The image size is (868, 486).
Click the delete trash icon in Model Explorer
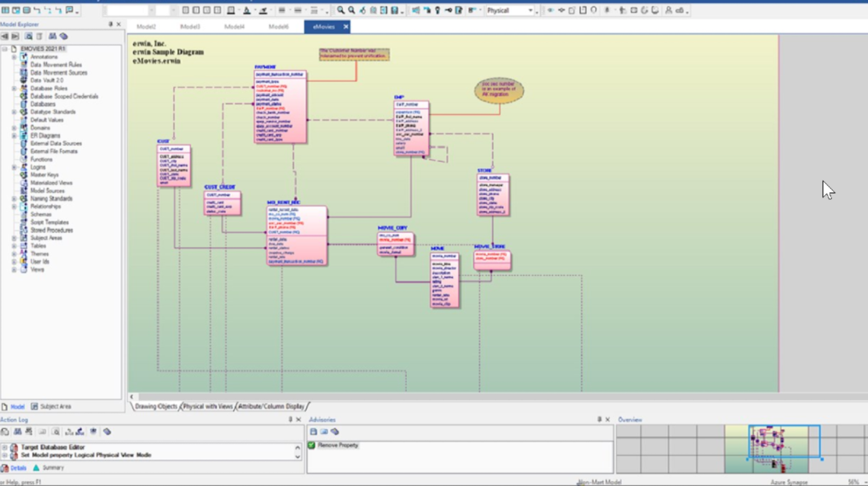pos(40,36)
